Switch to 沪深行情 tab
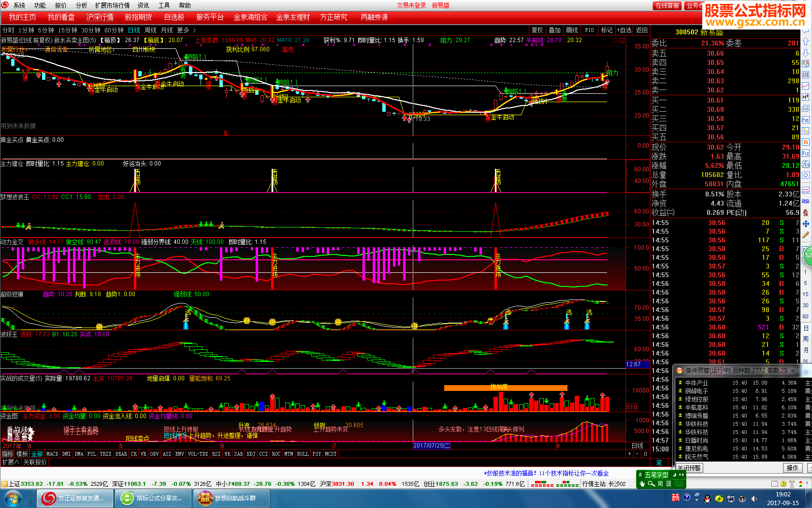Screen dimensions: 812x508 100,17
